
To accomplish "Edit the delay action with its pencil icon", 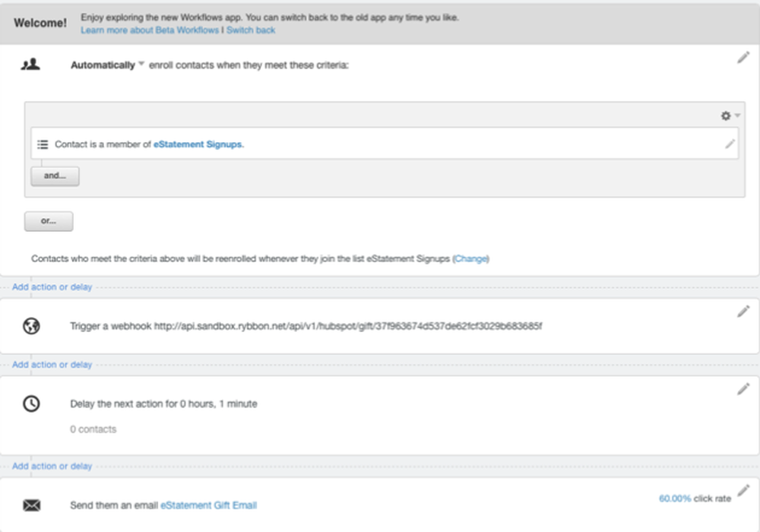I will 744,388.
